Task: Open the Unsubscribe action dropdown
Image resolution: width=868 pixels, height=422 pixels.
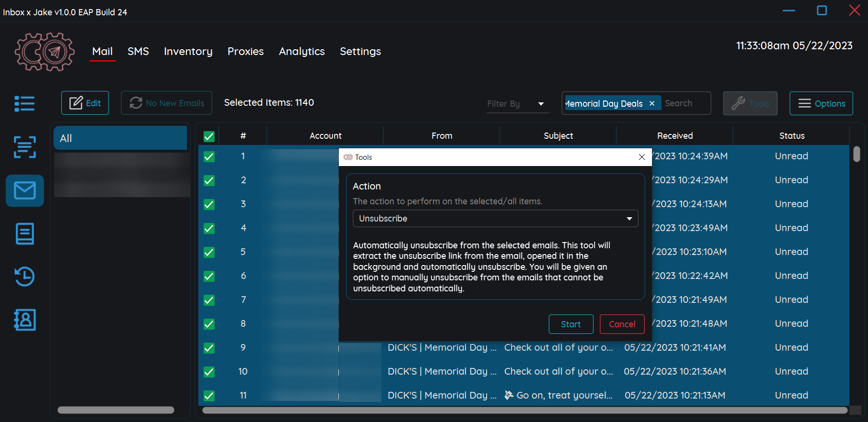Action: (495, 219)
